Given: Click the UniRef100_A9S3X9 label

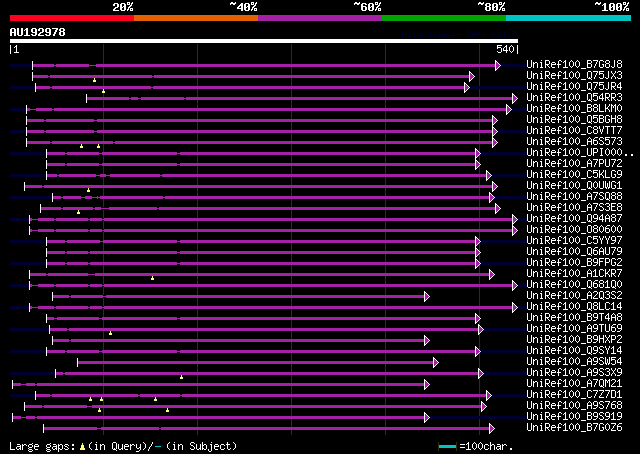Looking at the screenshot, I should coord(574,372).
